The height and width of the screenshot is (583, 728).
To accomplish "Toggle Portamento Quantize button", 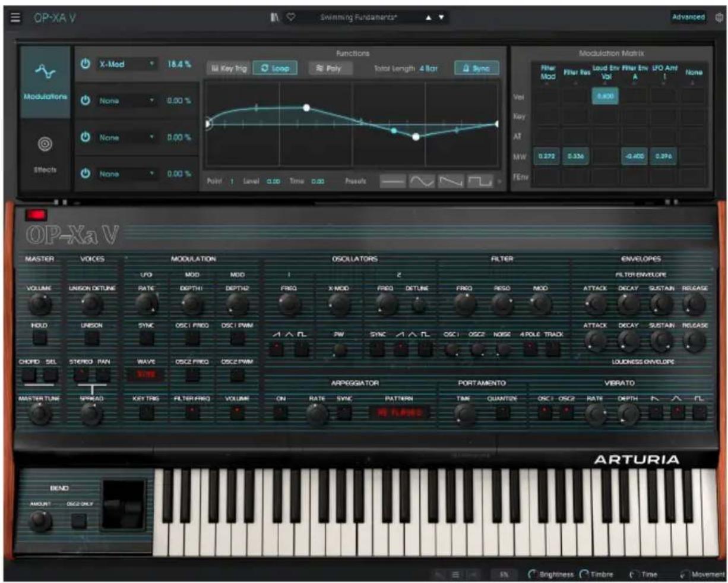I will coord(502,412).
